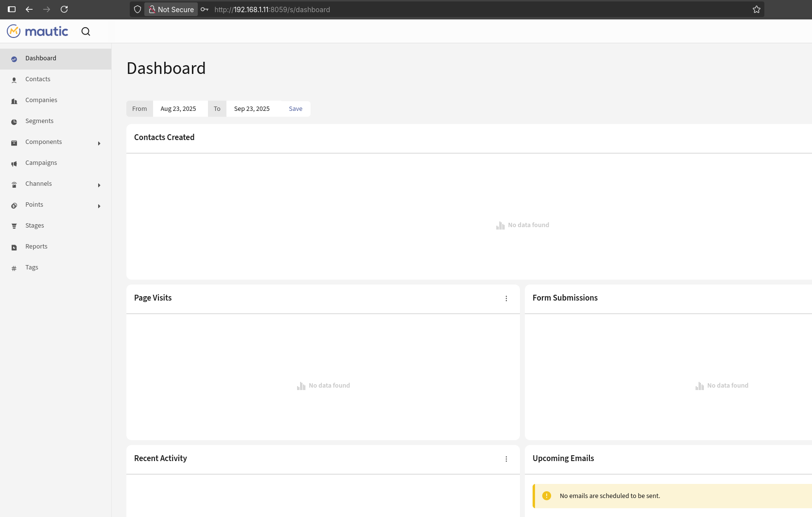Click the Contacts person icon in sidebar

[x=14, y=80]
